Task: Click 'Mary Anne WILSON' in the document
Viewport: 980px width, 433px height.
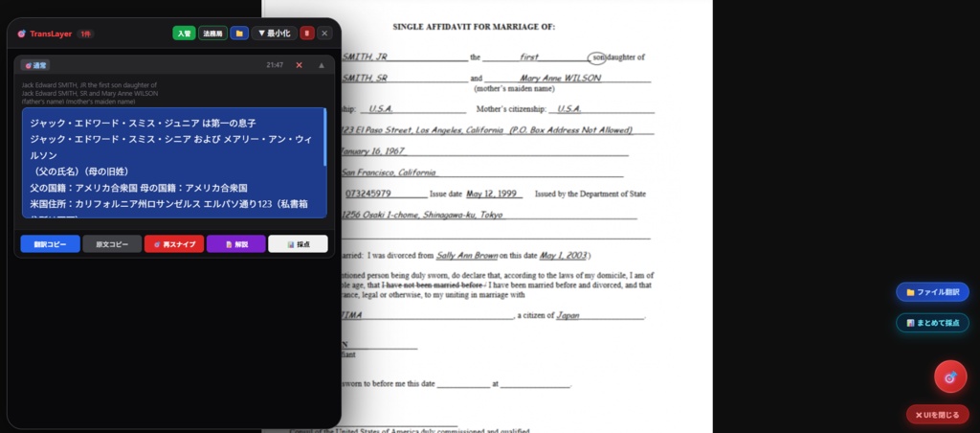Action: 561,79
